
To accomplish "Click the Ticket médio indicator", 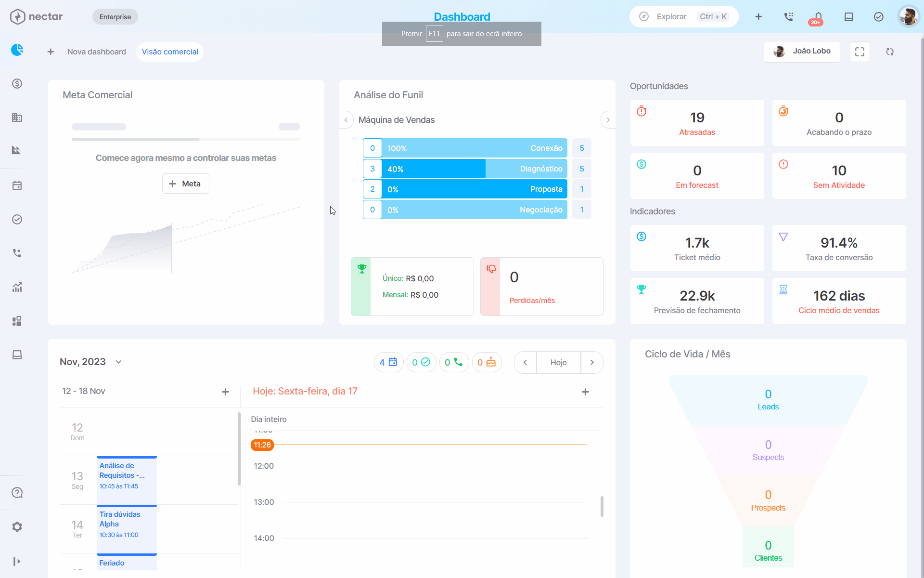I will [697, 248].
